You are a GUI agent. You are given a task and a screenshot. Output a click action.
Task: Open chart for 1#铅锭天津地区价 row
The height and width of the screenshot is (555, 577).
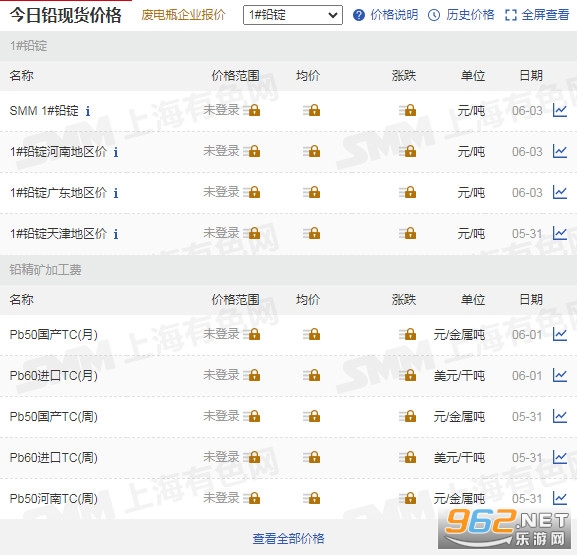(x=560, y=233)
